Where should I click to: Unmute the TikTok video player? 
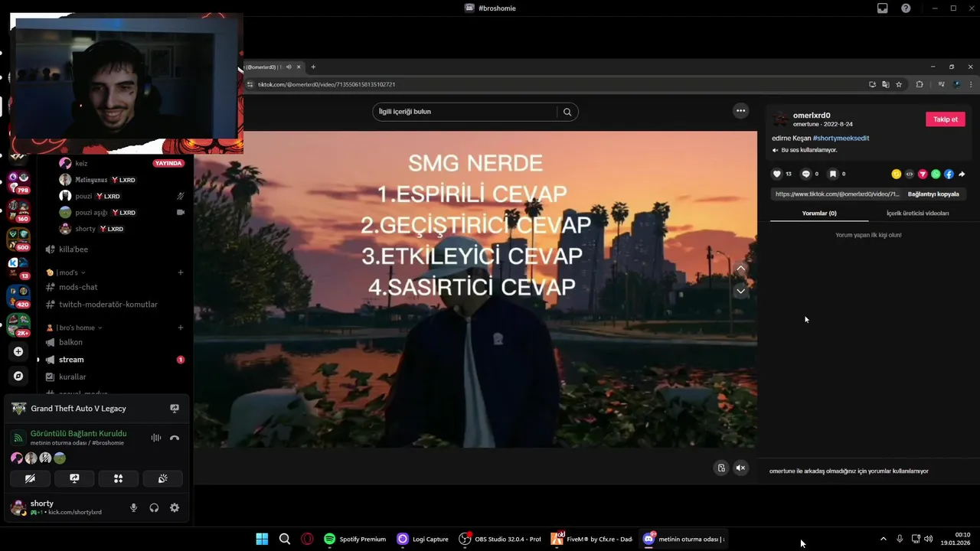pos(740,468)
